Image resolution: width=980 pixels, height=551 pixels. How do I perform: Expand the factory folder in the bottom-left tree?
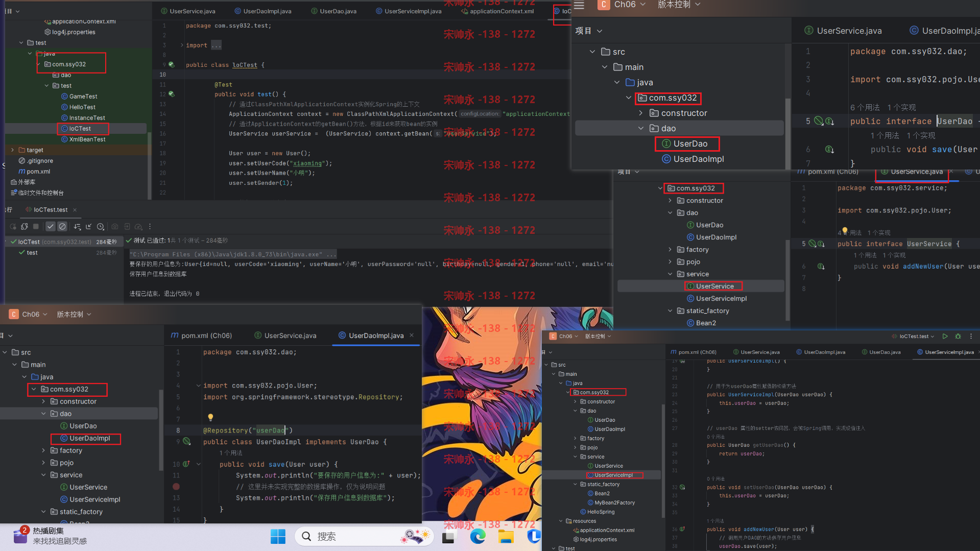pos(43,450)
